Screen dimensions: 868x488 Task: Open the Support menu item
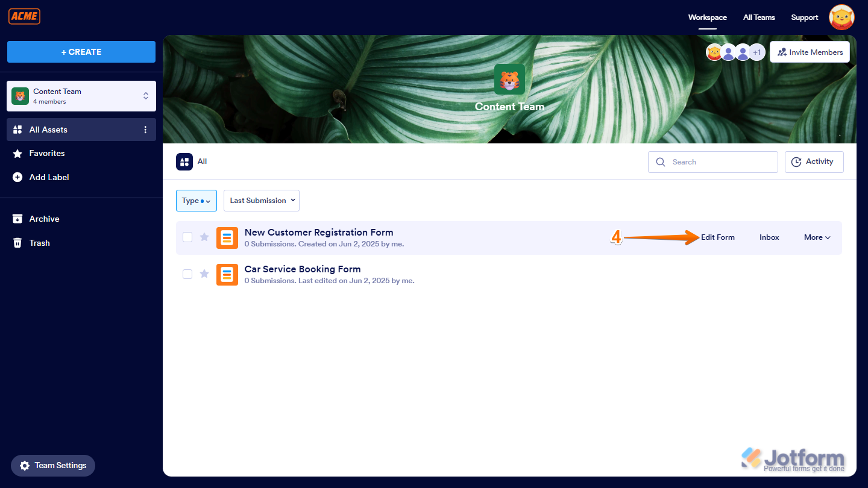[x=804, y=17]
